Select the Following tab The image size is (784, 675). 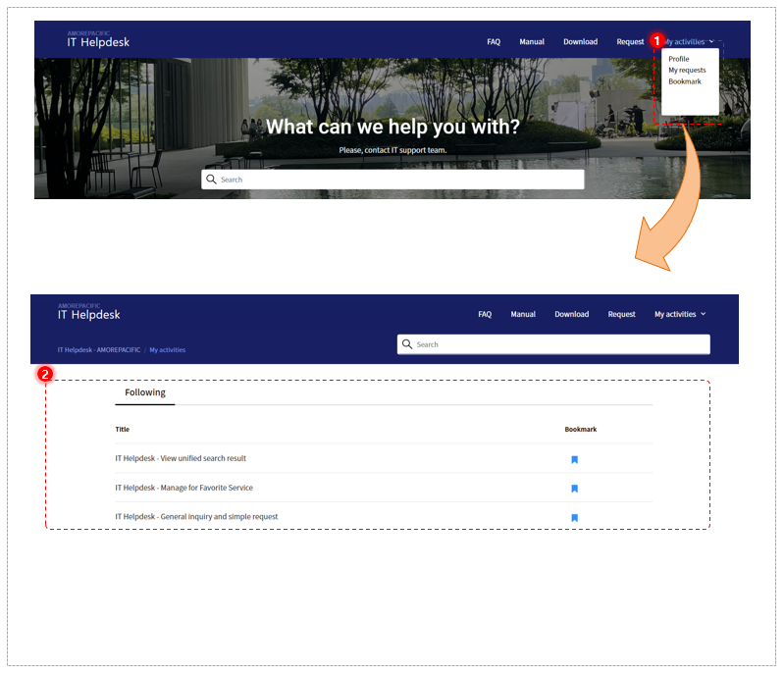pyautogui.click(x=145, y=393)
